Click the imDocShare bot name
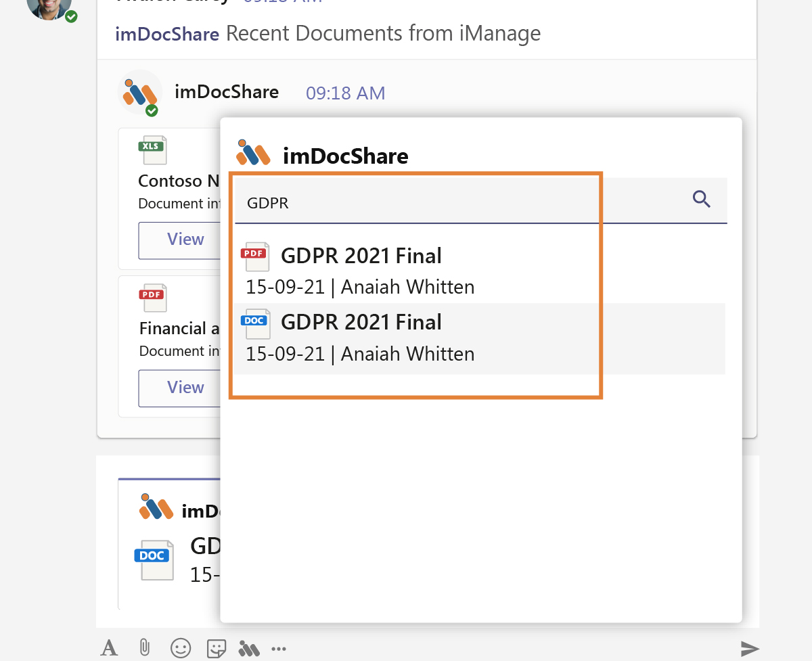Viewport: 812px width, 661px height. pyautogui.click(x=227, y=92)
